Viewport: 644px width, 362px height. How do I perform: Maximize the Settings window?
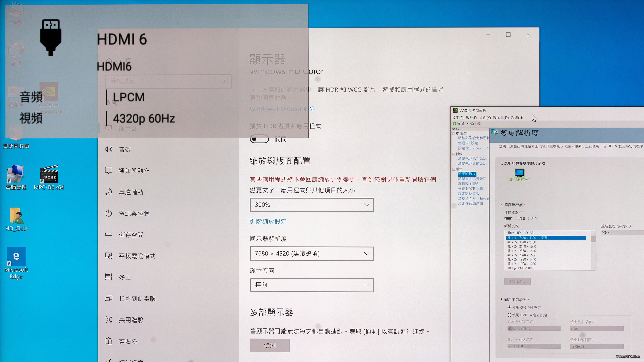[508, 35]
